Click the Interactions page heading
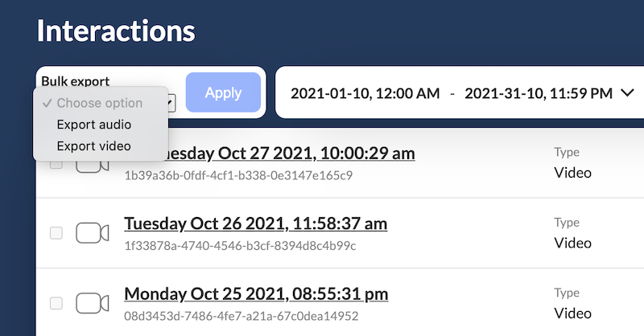Screen dimensions: 644x336 tap(116, 31)
